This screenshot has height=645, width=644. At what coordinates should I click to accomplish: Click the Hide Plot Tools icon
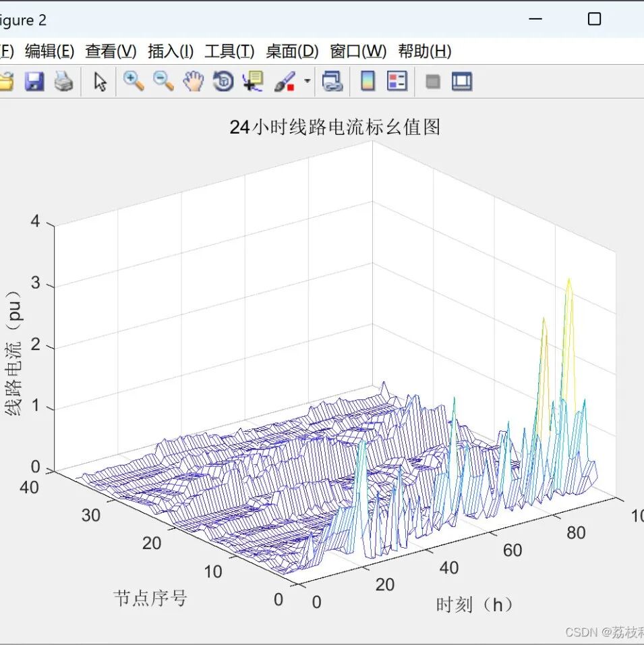tap(433, 82)
